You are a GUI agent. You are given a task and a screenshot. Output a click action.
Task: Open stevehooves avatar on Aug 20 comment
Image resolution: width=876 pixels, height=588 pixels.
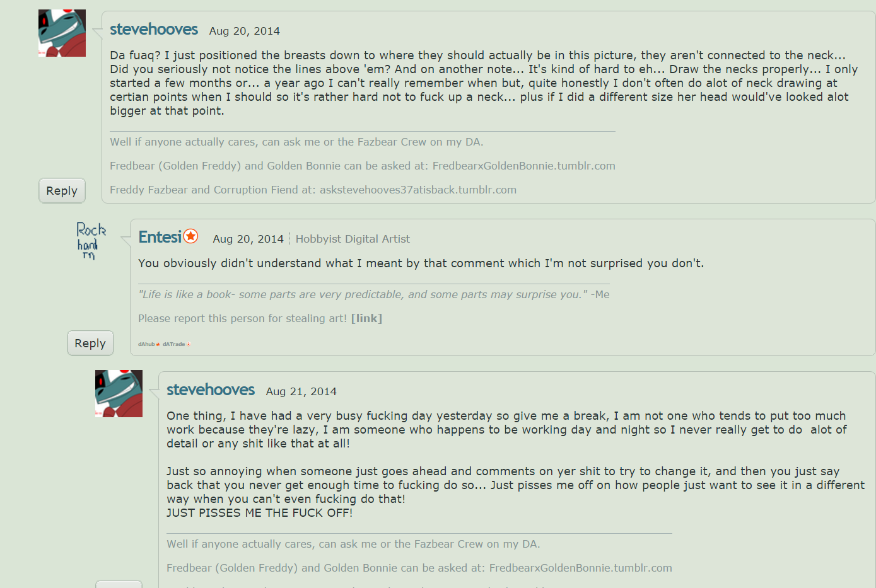(62, 33)
